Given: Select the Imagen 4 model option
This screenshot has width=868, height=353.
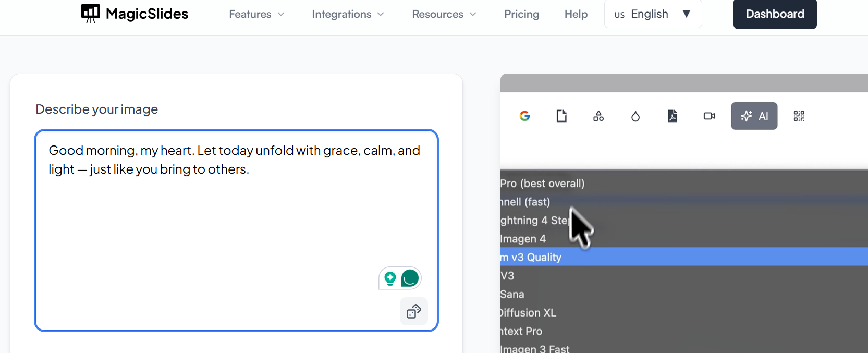Looking at the screenshot, I should tap(524, 239).
